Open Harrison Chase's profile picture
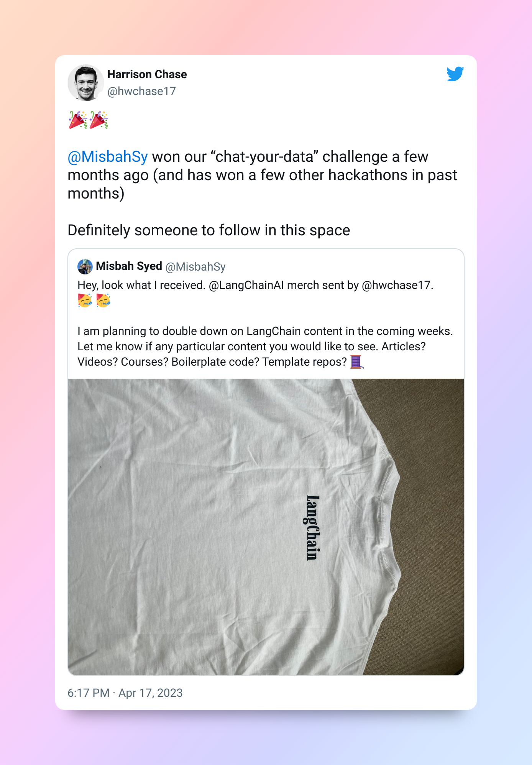 [85, 83]
